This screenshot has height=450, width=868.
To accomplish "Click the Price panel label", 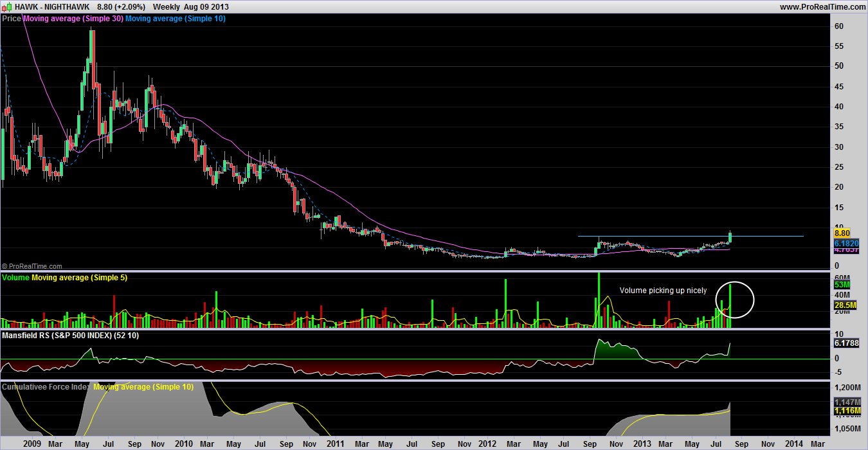I will click(12, 19).
